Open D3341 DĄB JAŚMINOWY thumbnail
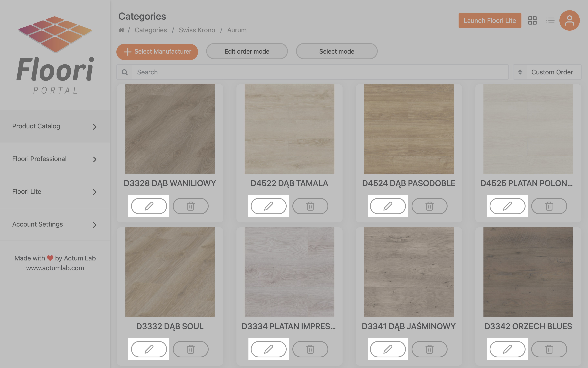This screenshot has width=588, height=368. [x=409, y=272]
